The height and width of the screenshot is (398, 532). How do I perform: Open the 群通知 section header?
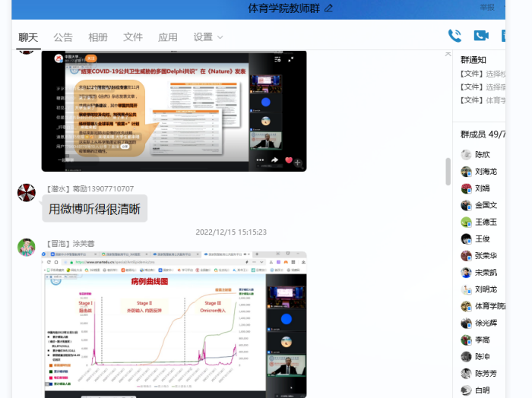pyautogui.click(x=473, y=60)
